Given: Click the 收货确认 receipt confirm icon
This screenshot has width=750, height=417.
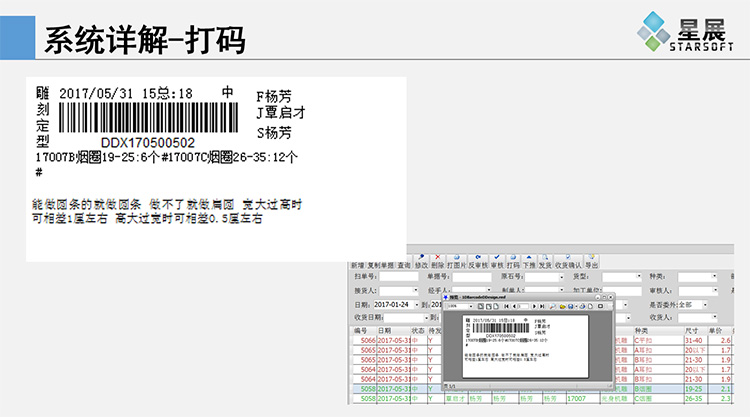Looking at the screenshot, I should [567, 263].
